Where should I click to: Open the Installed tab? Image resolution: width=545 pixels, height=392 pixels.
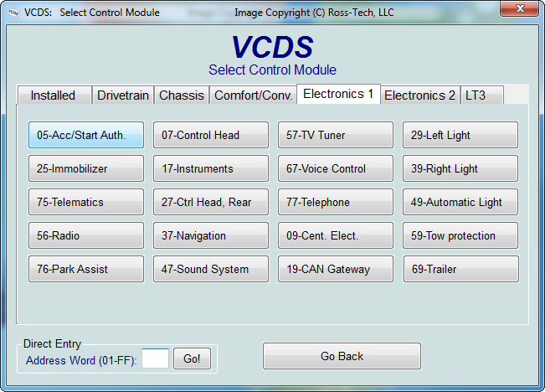coord(54,95)
